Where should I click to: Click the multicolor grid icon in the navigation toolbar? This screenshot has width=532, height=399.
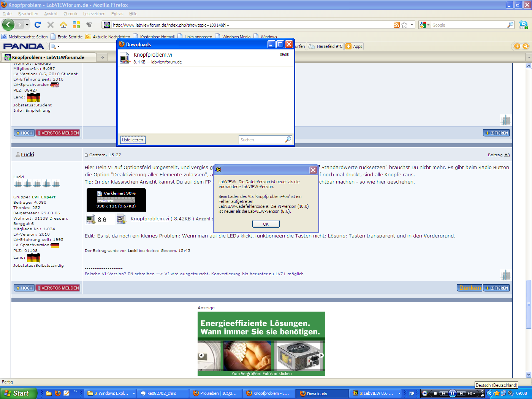[x=76, y=25]
